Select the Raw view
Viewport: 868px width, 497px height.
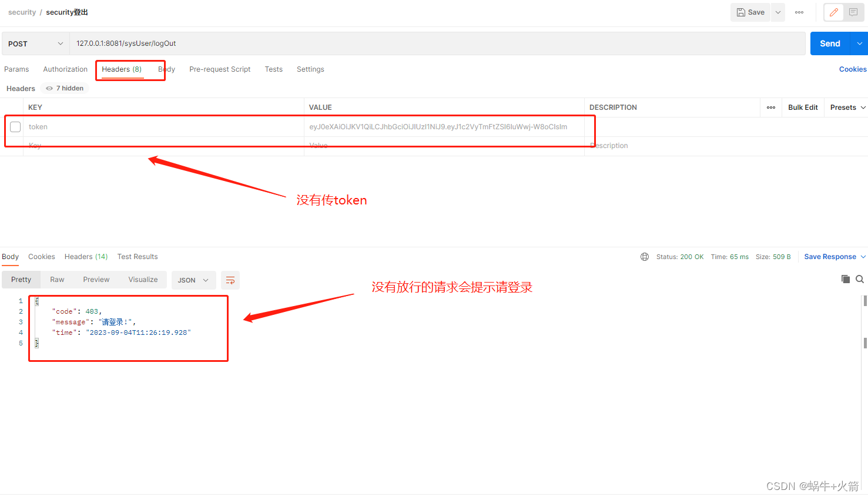click(57, 280)
